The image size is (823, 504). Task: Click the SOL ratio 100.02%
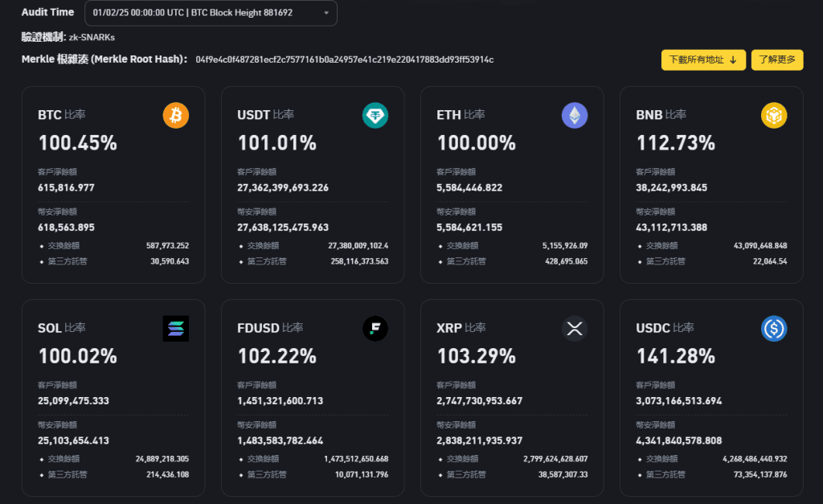pyautogui.click(x=78, y=356)
